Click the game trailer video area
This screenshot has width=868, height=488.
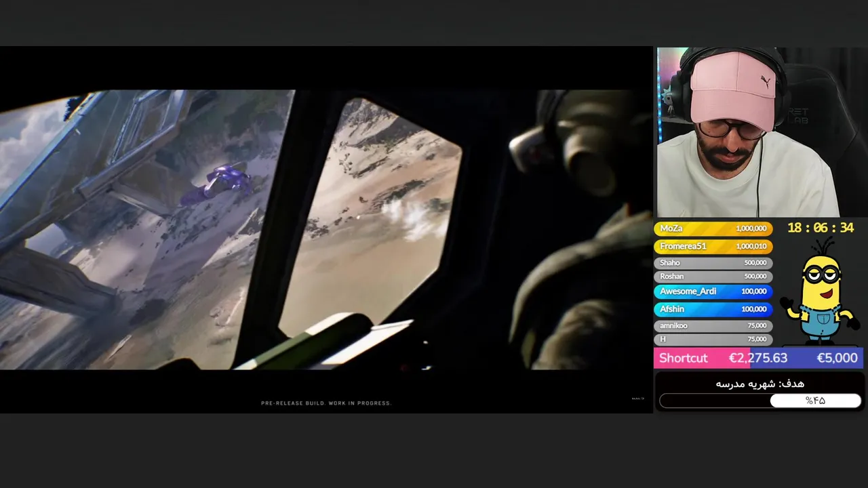326,230
